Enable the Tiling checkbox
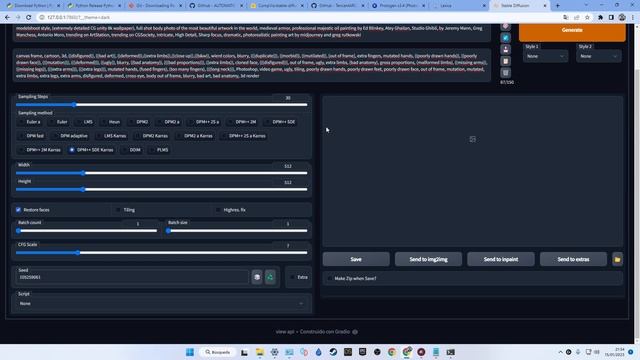This screenshot has height=360, width=640. (x=118, y=210)
